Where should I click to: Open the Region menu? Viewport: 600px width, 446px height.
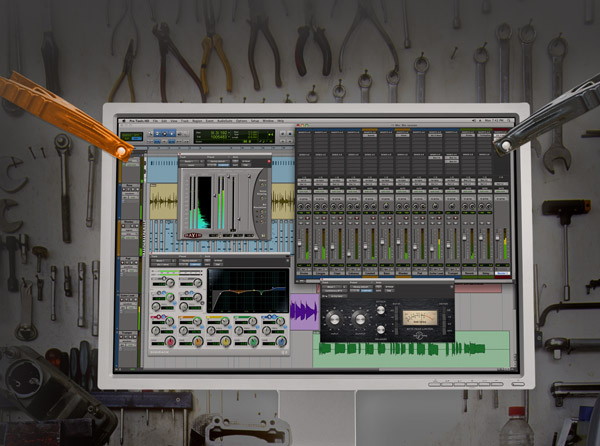[x=197, y=121]
